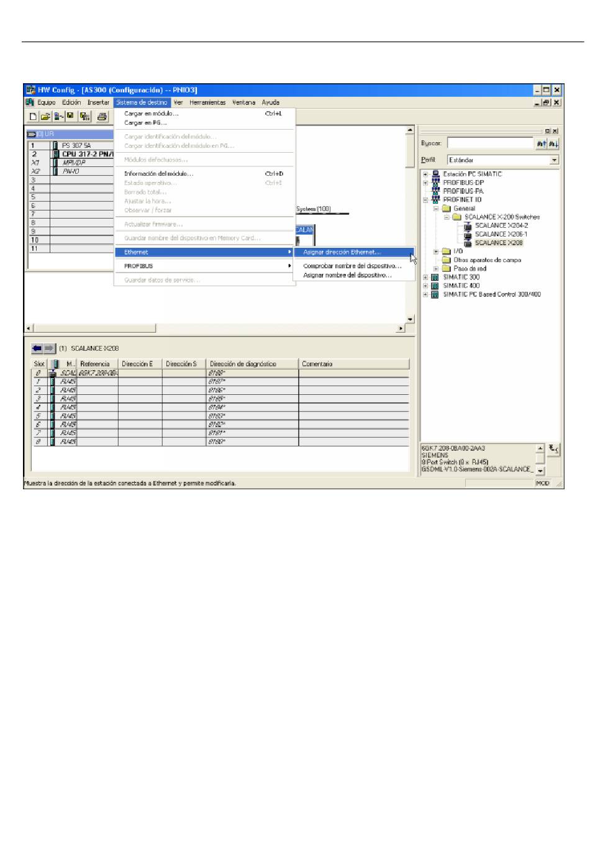Select slot 0 SCALANCE row in table
Image resolution: width=590 pixels, height=868 pixels.
pyautogui.click(x=220, y=373)
